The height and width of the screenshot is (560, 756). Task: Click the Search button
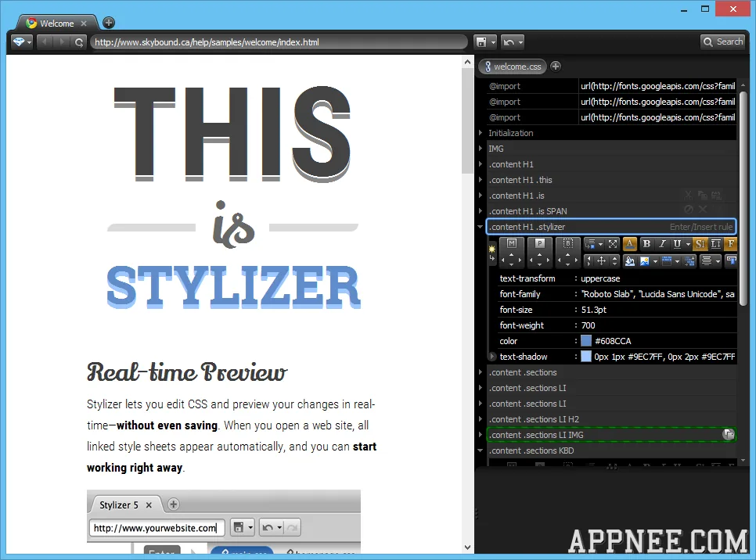tap(722, 42)
